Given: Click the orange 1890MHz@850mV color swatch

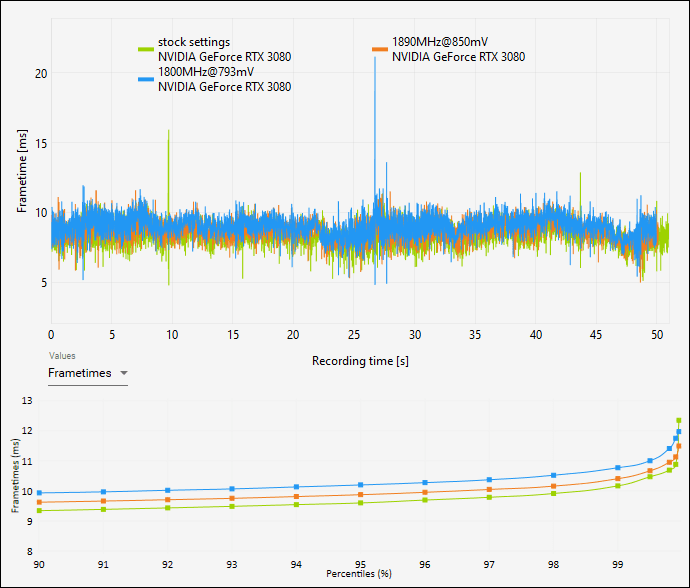Looking at the screenshot, I should [x=380, y=49].
